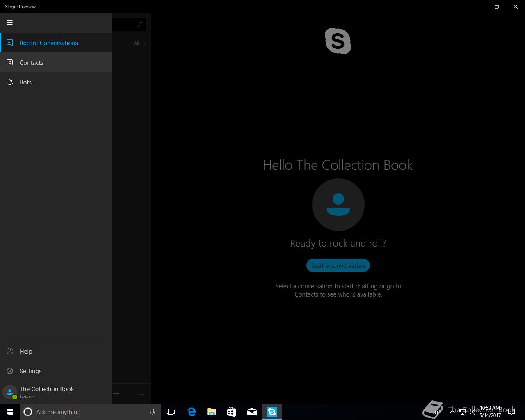Click the large profile avatar picture
The image size is (525, 420).
[338, 205]
